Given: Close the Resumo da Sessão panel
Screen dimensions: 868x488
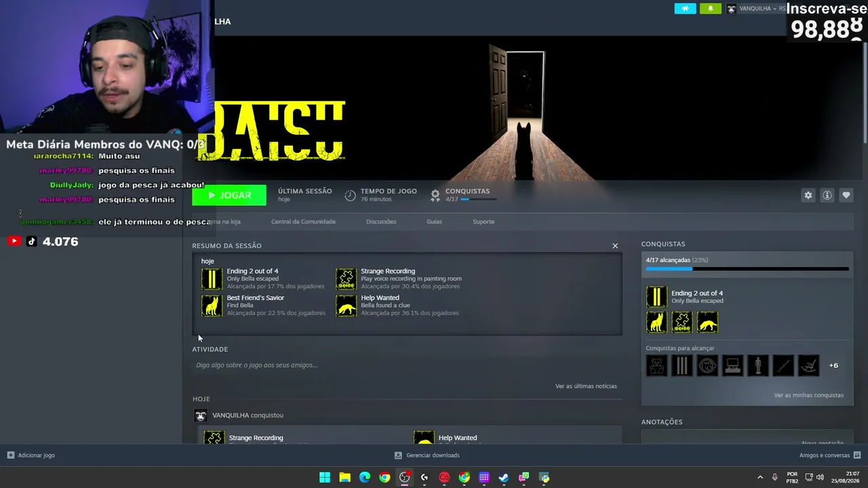Looking at the screenshot, I should tap(615, 245).
